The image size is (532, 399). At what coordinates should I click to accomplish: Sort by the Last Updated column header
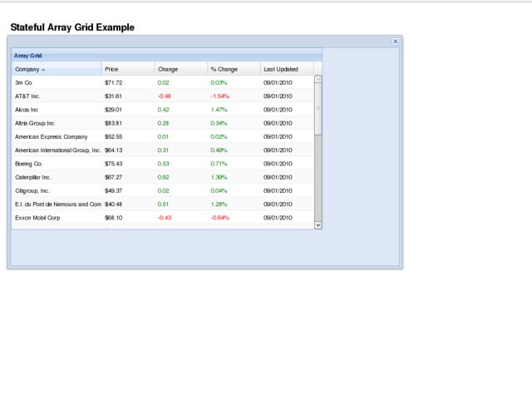click(287, 69)
